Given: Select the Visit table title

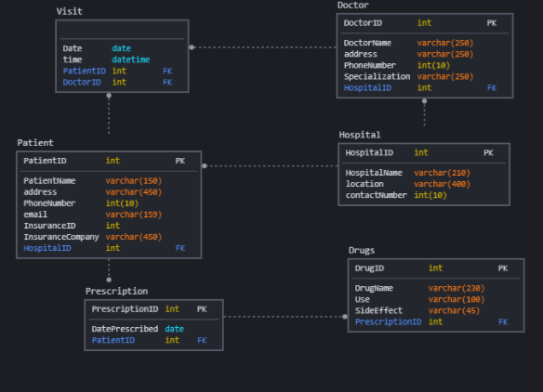Looking at the screenshot, I should [69, 11].
